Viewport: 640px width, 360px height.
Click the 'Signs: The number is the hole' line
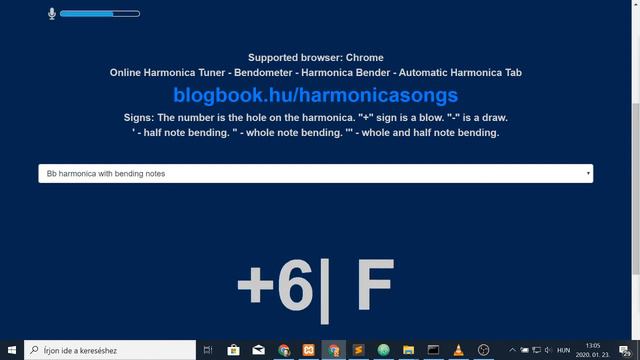[x=316, y=118]
